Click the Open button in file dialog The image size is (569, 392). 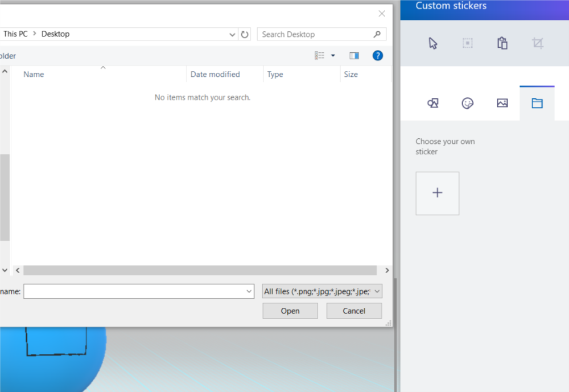pos(290,311)
